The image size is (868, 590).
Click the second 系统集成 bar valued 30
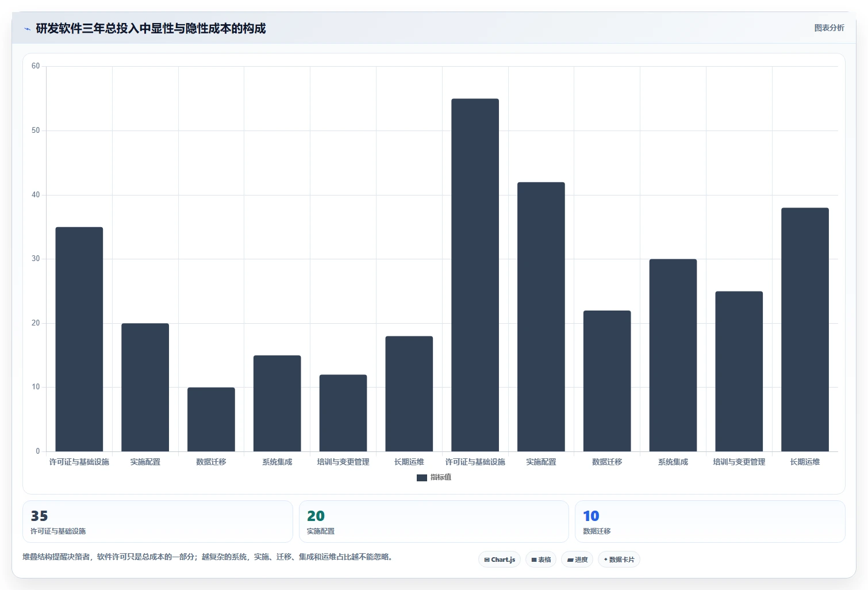point(673,355)
